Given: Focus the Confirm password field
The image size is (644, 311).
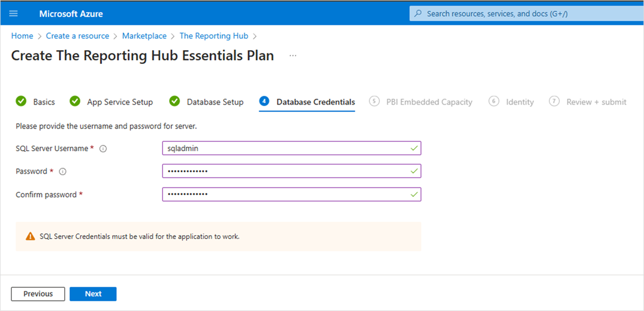Looking at the screenshot, I should coord(286,194).
